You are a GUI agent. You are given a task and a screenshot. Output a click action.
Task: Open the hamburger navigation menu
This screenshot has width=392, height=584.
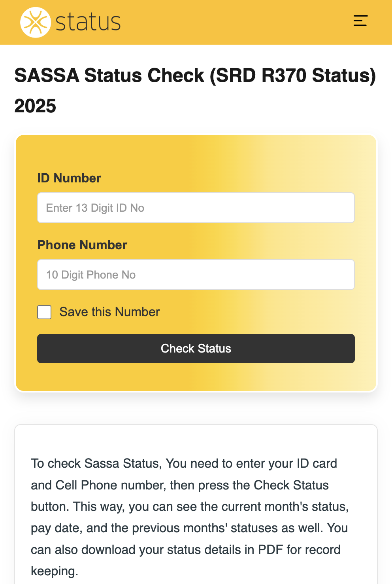360,21
